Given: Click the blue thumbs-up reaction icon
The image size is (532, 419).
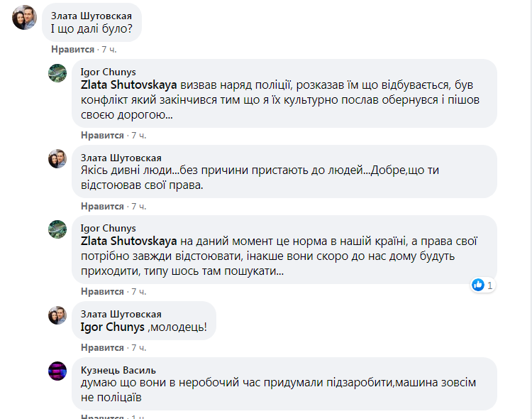Looking at the screenshot, I should [x=479, y=285].
